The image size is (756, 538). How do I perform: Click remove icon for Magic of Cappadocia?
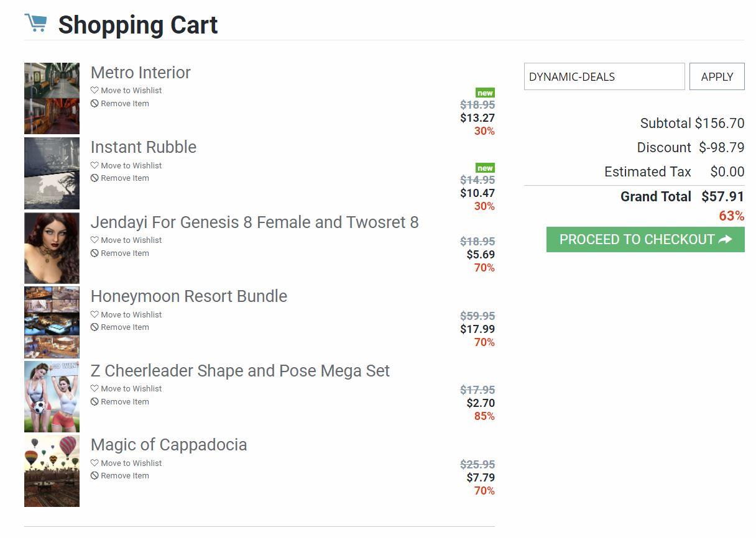(x=94, y=476)
